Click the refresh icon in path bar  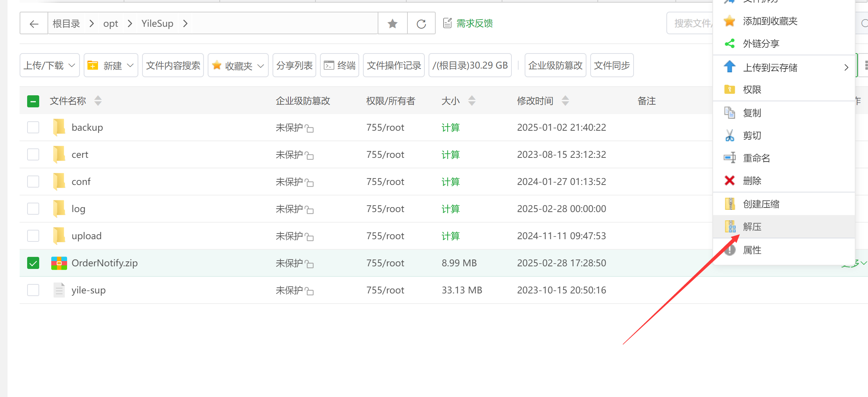(x=421, y=24)
